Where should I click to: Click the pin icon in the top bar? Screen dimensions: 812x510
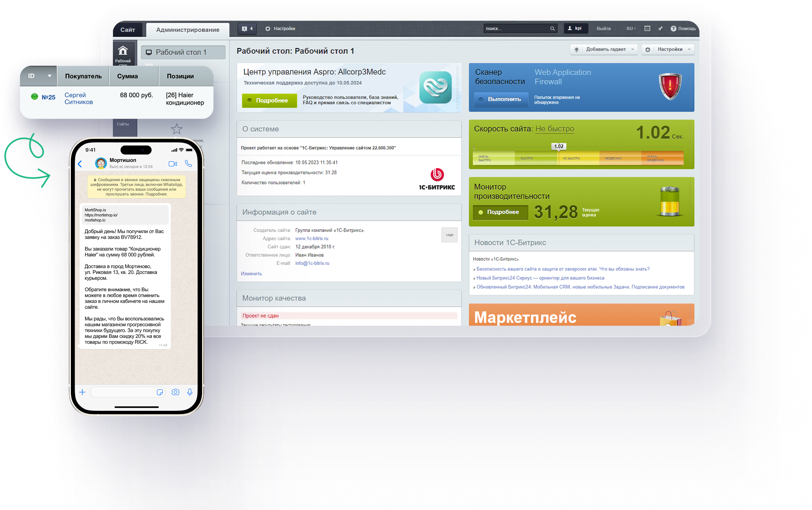tap(660, 29)
